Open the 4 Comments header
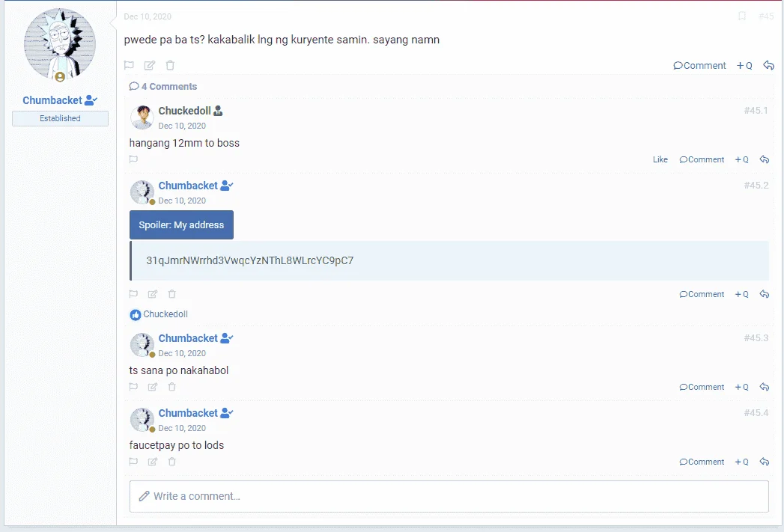784x532 pixels. pos(163,86)
